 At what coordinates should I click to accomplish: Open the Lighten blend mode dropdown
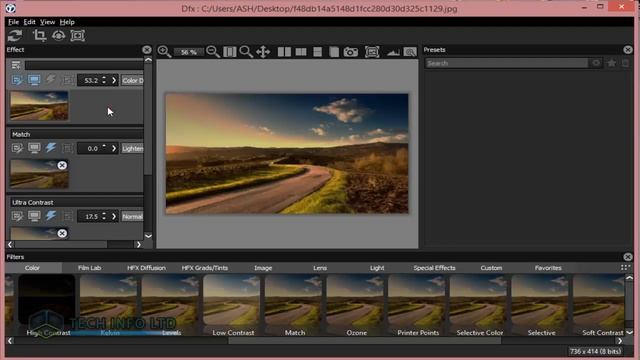click(x=133, y=148)
